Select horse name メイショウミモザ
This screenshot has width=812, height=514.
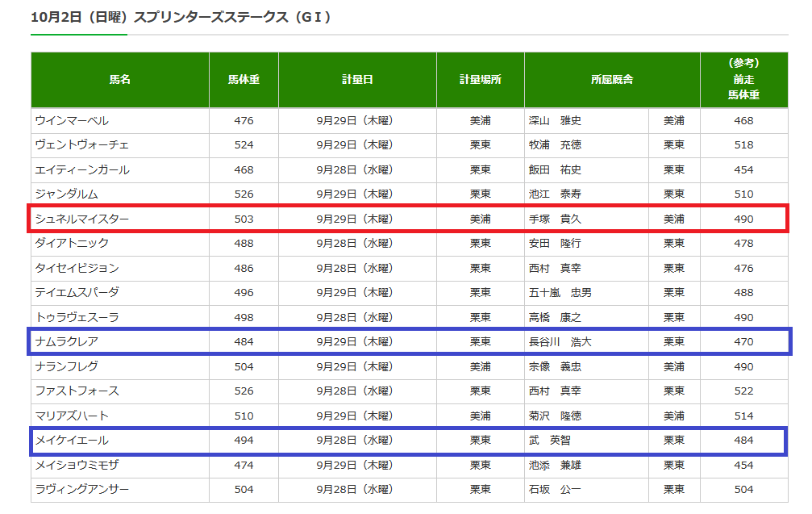tap(77, 466)
